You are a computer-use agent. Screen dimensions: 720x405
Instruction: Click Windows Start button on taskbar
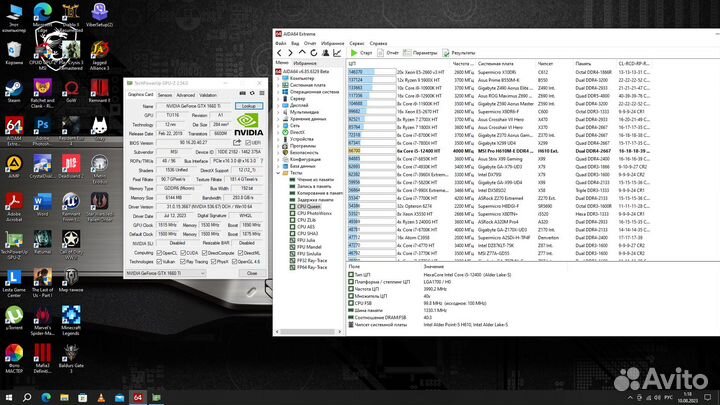8,397
